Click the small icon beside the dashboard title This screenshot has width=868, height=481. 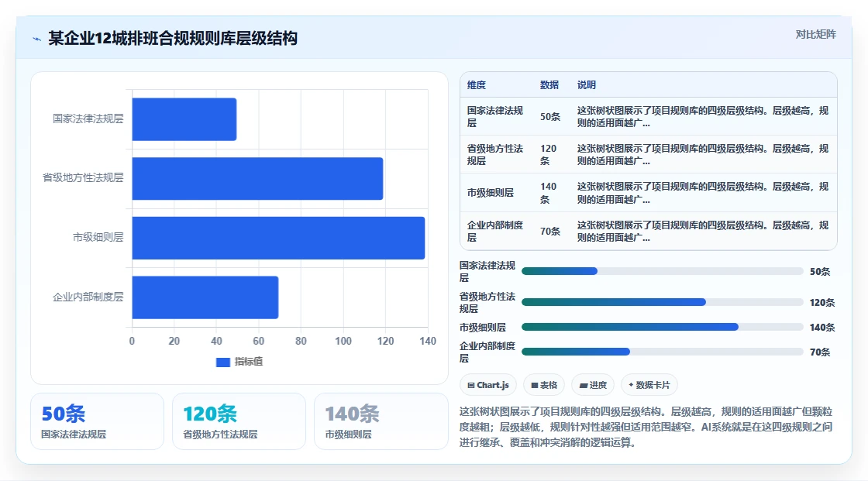(37, 39)
